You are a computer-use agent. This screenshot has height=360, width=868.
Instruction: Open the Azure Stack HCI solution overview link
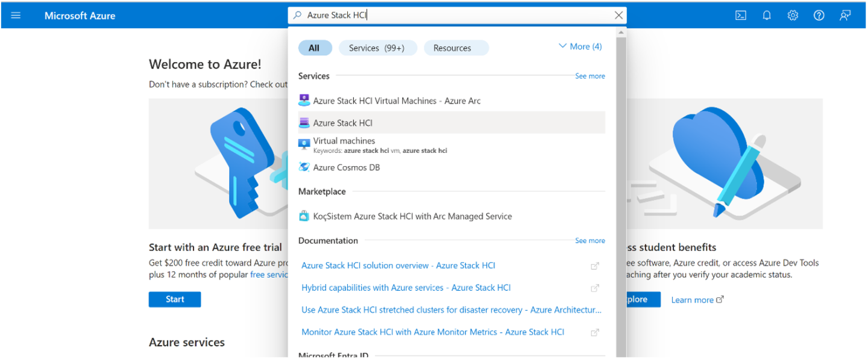(398, 265)
